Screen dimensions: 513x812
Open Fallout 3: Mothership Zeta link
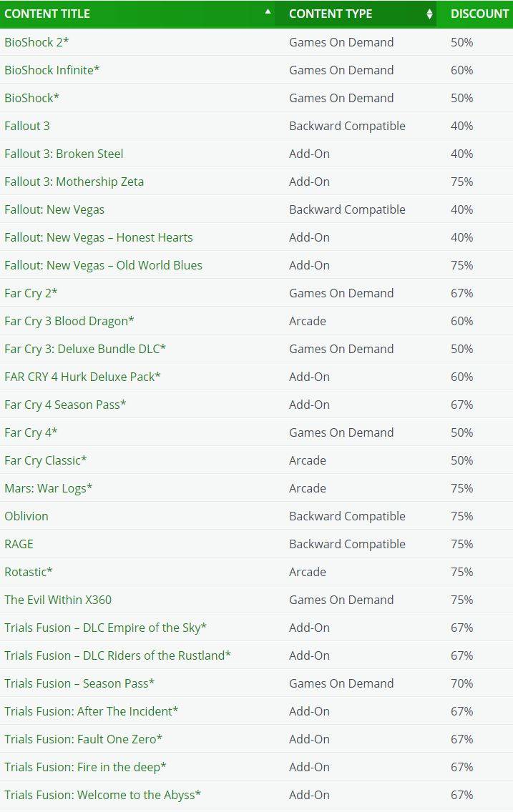pos(74,182)
